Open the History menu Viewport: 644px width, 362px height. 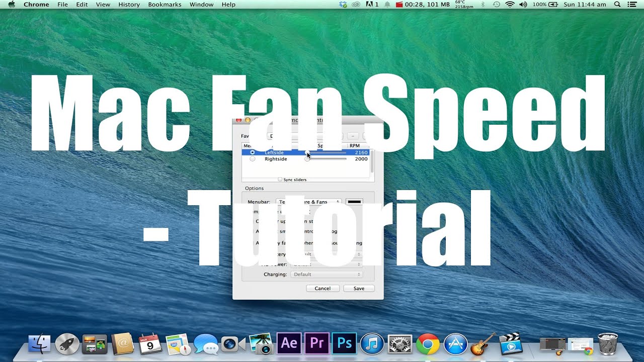[129, 5]
